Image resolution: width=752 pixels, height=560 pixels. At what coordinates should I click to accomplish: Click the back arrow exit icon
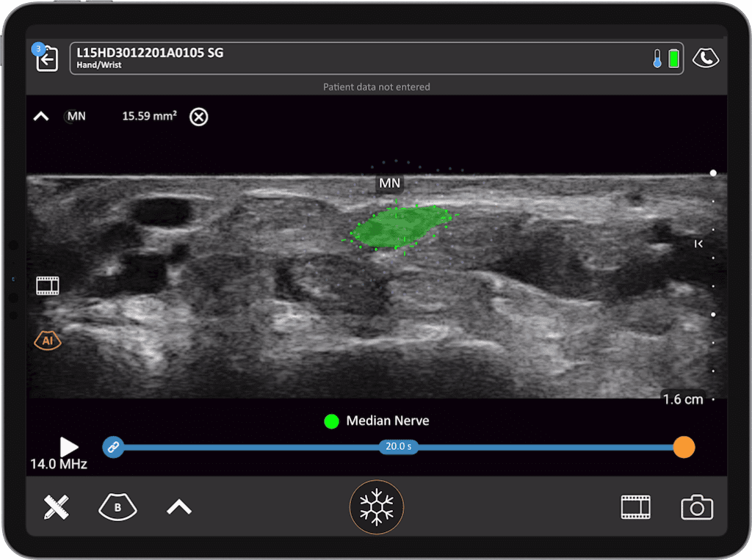(x=47, y=59)
